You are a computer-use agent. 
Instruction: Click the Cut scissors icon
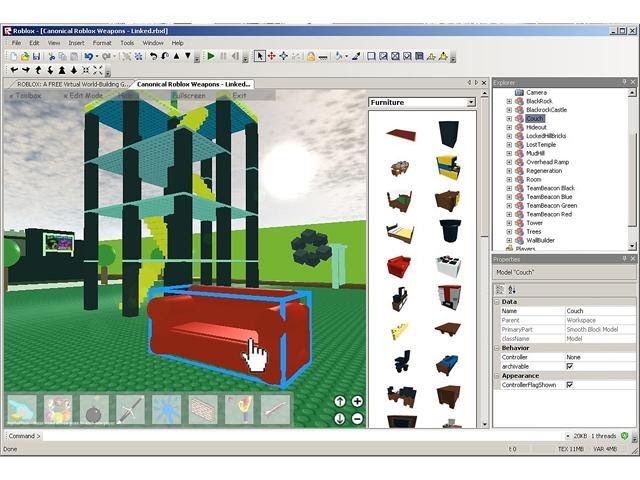click(51, 56)
